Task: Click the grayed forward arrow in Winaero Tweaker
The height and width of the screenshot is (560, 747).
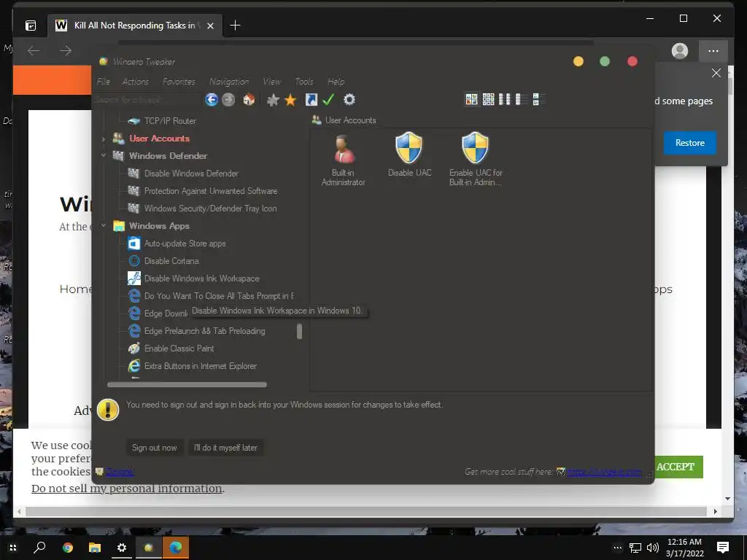Action: click(x=228, y=99)
